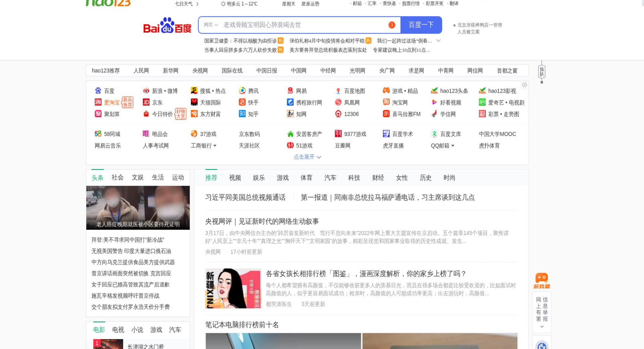
Task: Click the 安居客房产 house icon
Action: 290,134
